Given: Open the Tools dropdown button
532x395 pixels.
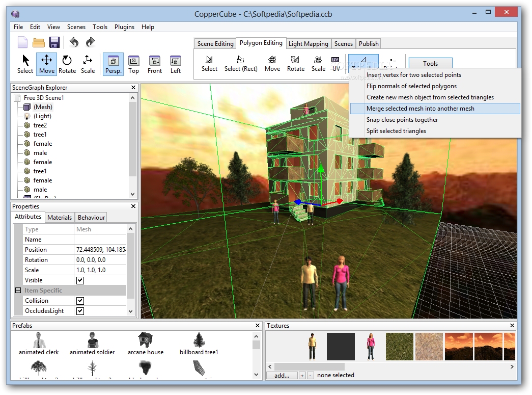Looking at the screenshot, I should click(430, 63).
